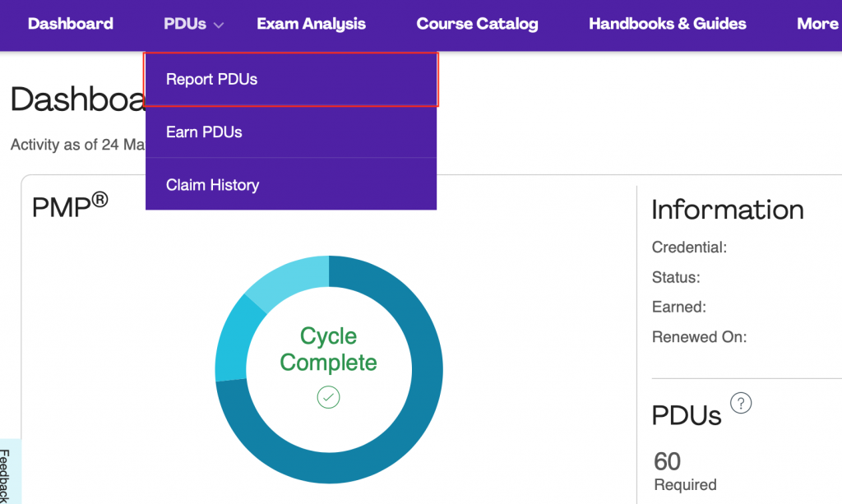Open the Course Catalog page

[x=477, y=24]
